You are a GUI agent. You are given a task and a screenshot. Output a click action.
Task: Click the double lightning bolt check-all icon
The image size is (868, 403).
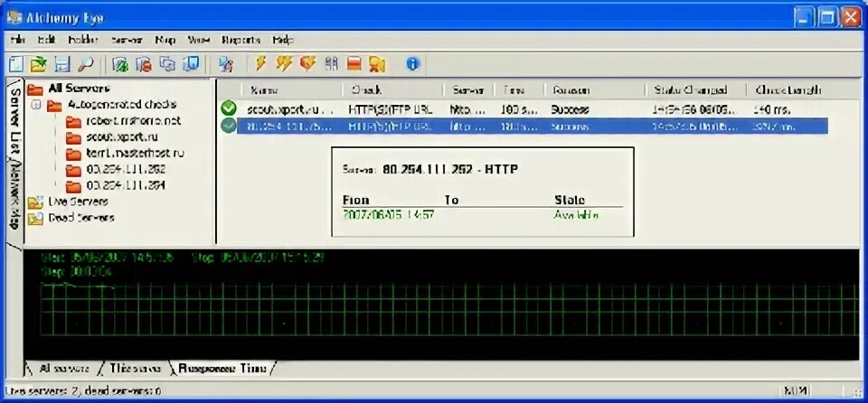click(x=284, y=63)
